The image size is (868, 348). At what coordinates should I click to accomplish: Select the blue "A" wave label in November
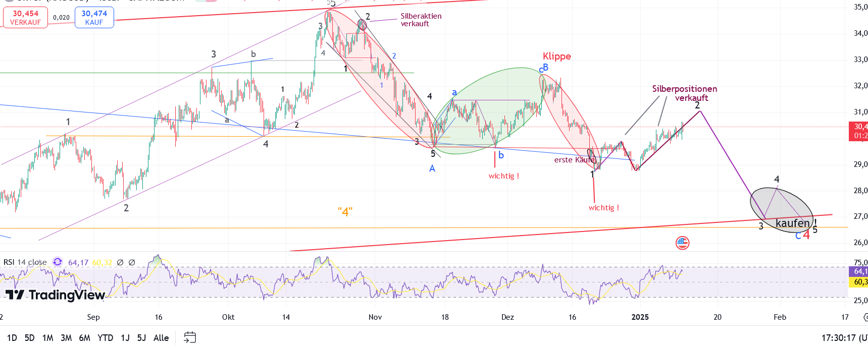(x=432, y=168)
